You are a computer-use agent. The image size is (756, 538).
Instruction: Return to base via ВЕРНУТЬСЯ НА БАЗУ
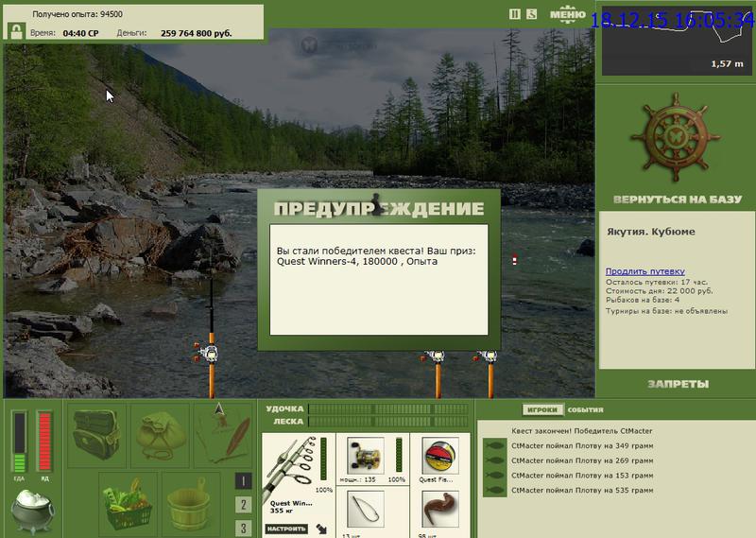coord(678,200)
